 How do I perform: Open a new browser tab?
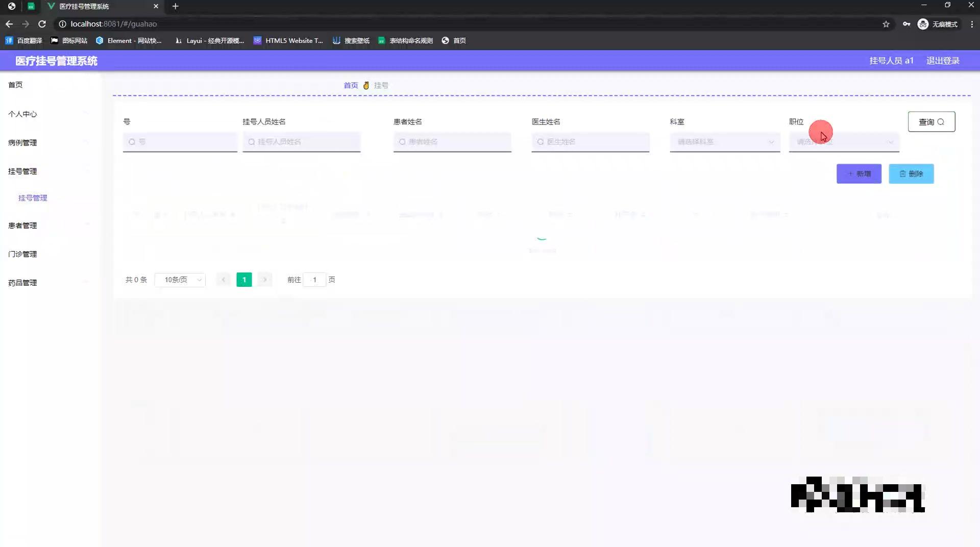(x=175, y=6)
